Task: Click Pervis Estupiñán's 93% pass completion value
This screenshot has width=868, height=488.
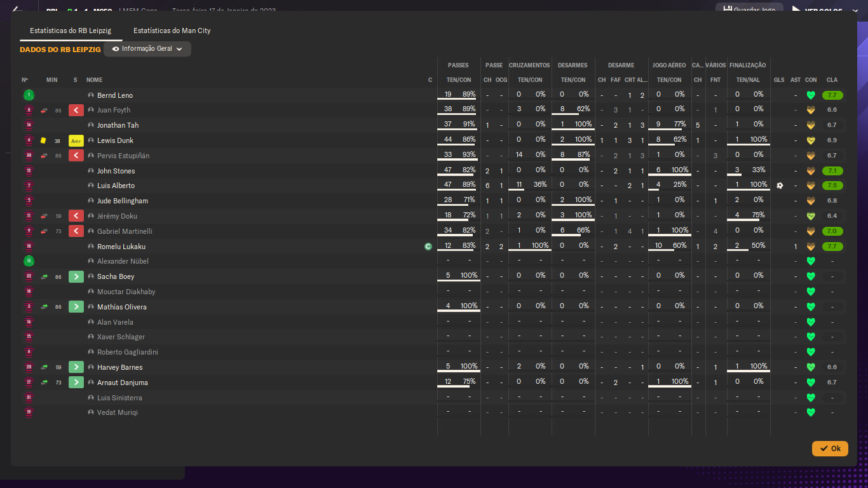Action: (469, 154)
